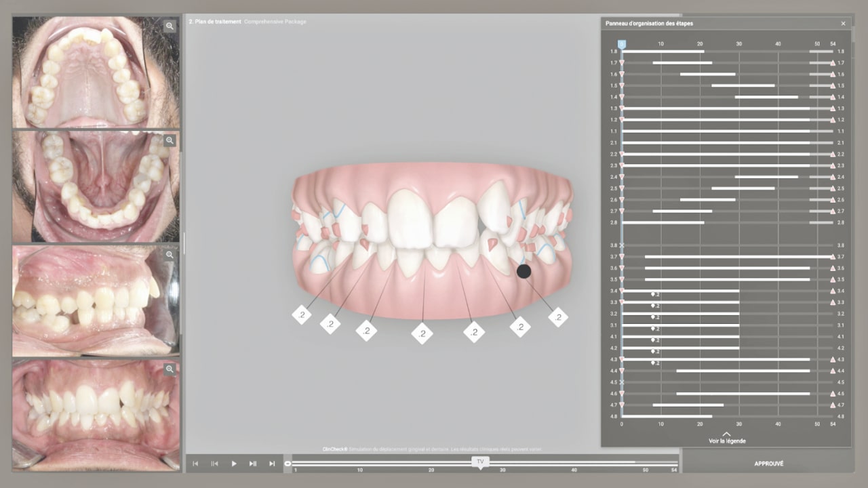Select the stage 0 marker in the staging panel
Viewport: 868px width, 488px height.
tap(622, 44)
